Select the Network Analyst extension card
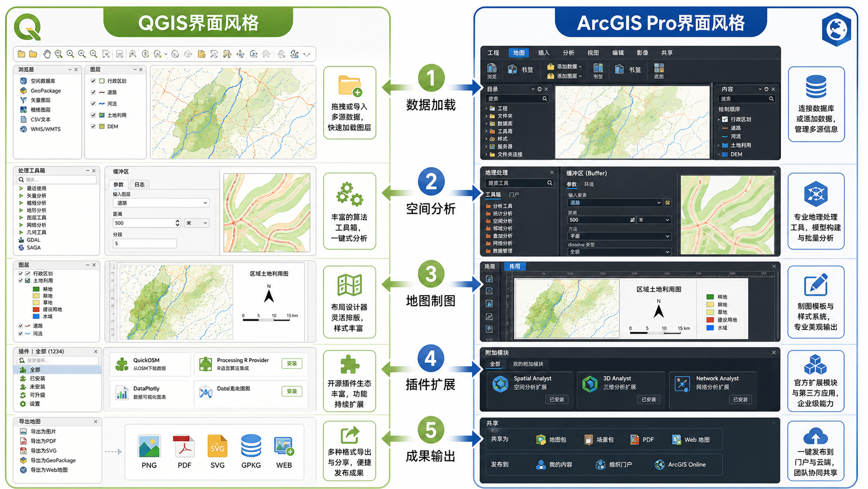The image size is (868, 489). click(712, 390)
